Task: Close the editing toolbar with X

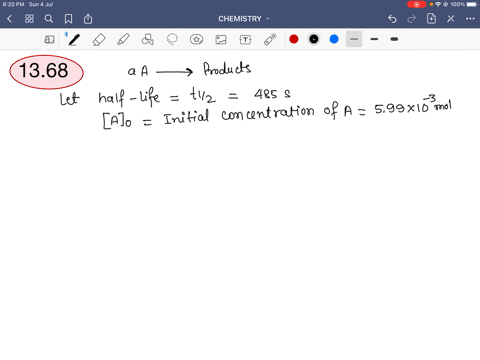Action: (x=451, y=19)
